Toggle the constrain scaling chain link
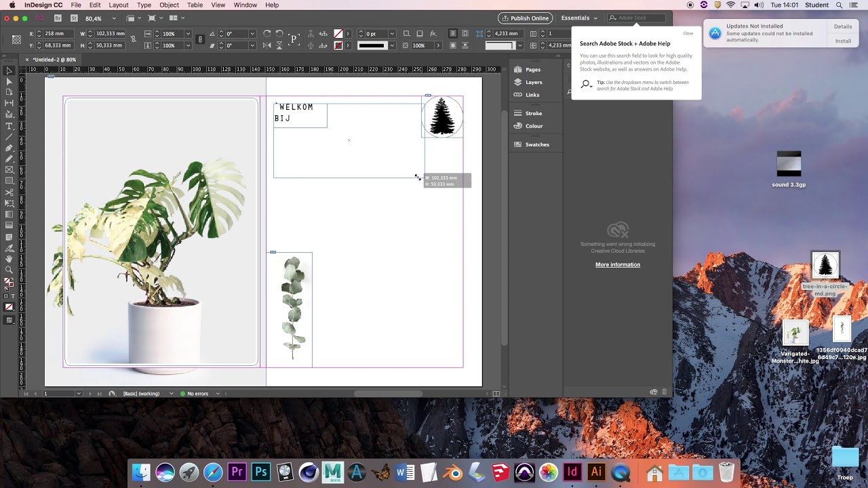Viewport: 868px width, 488px height. [199, 39]
